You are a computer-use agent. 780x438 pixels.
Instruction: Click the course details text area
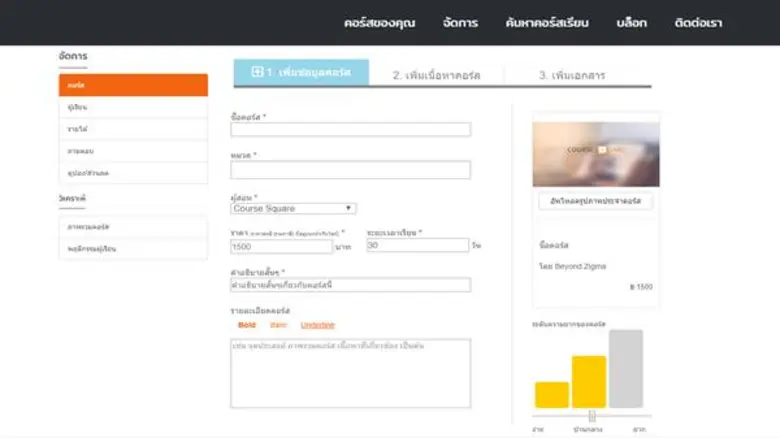(x=350, y=373)
